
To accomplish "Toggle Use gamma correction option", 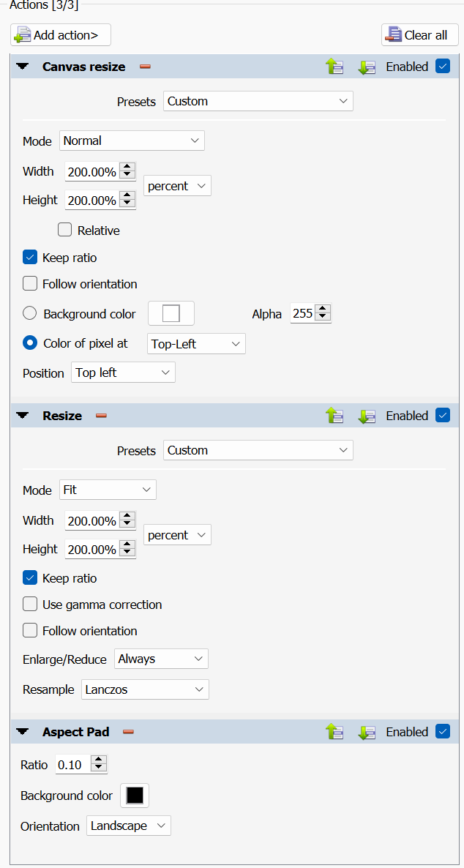I will coord(30,605).
